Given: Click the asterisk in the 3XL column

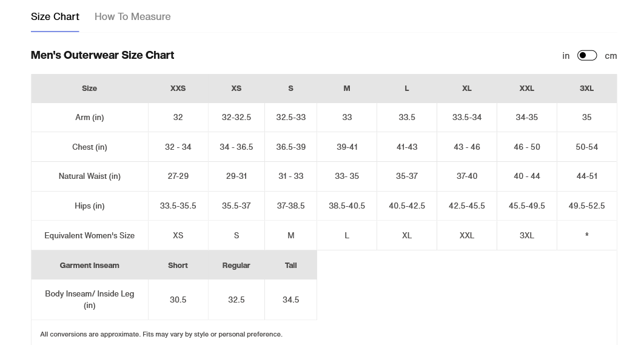Looking at the screenshot, I should pyautogui.click(x=586, y=235).
